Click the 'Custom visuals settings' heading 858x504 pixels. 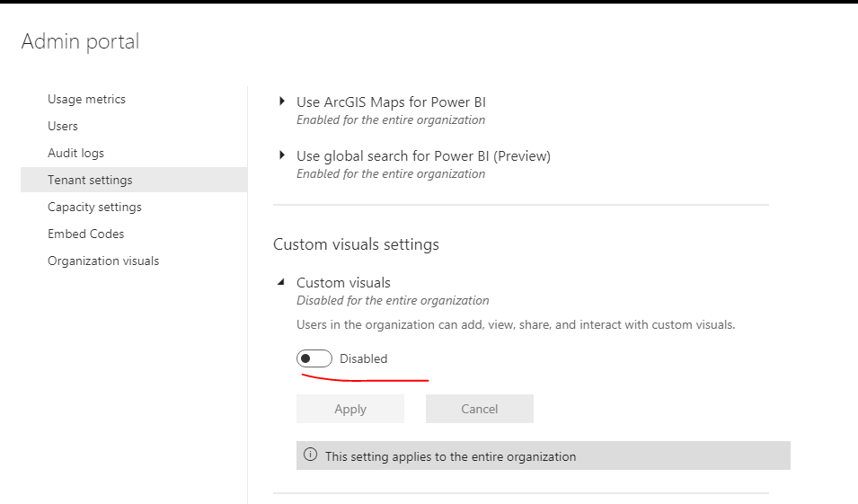pos(356,244)
